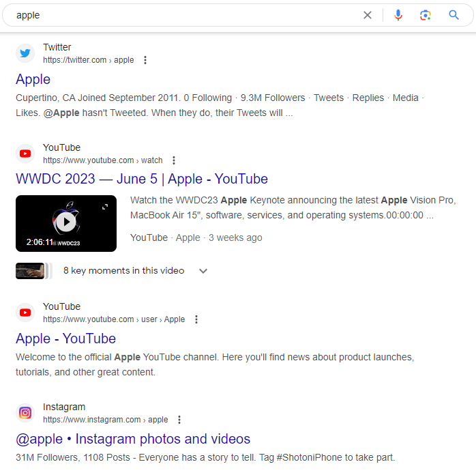Submit search using the magnifying glass icon
The image size is (476, 475).
coord(453,15)
